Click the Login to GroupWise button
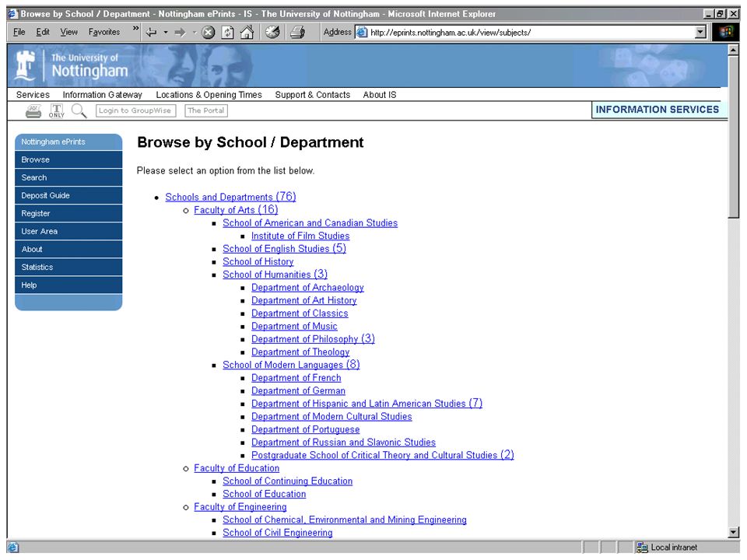This screenshot has height=560, width=747. 135,110
